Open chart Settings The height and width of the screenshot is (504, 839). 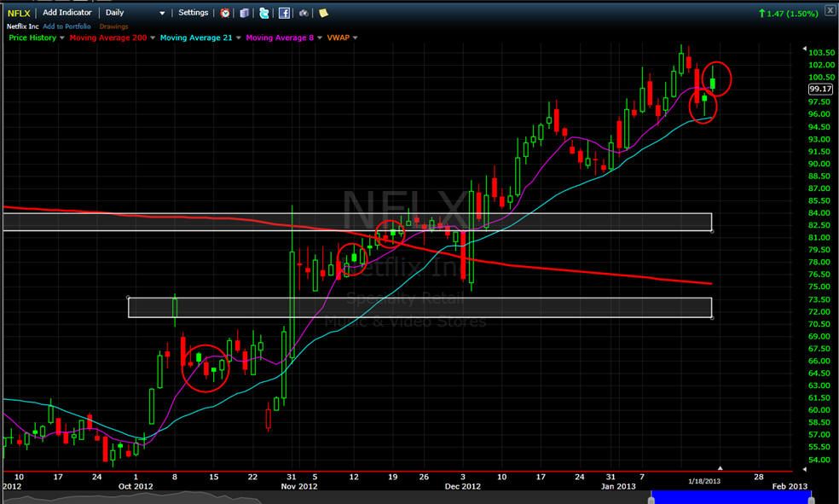pyautogui.click(x=194, y=12)
